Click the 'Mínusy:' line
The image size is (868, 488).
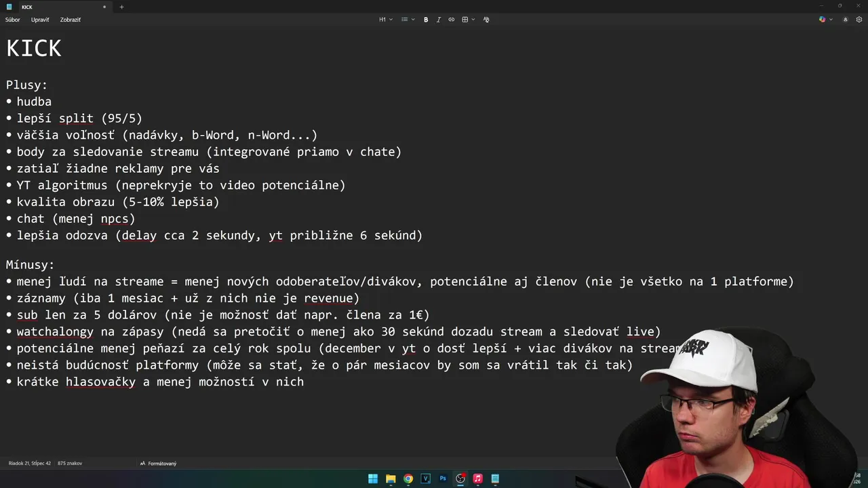[31, 265]
